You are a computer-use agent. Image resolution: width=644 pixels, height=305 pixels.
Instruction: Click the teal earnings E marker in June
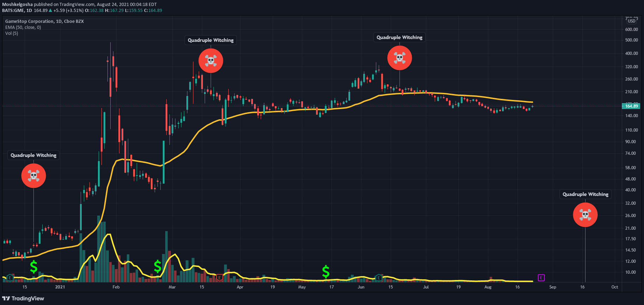click(379, 278)
